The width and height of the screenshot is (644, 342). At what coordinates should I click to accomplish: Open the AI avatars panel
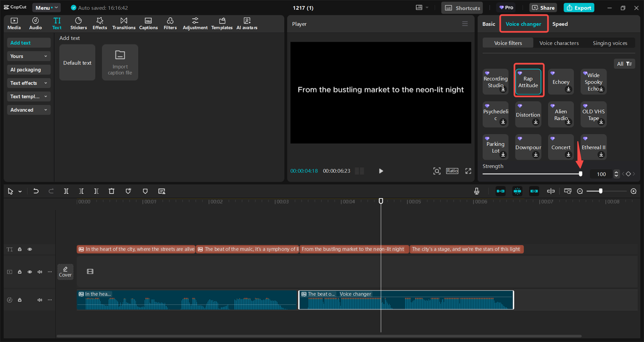pos(247,23)
